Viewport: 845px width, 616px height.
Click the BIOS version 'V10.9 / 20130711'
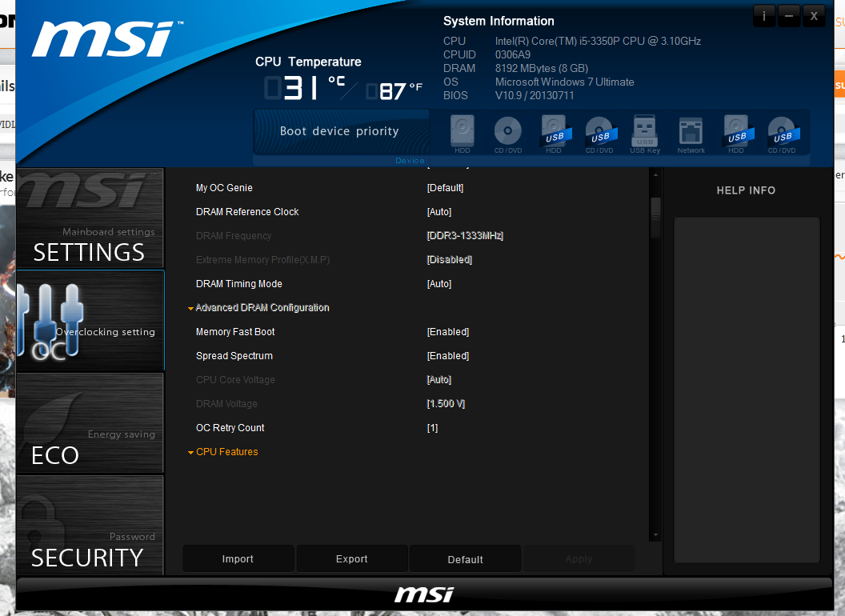pos(535,95)
